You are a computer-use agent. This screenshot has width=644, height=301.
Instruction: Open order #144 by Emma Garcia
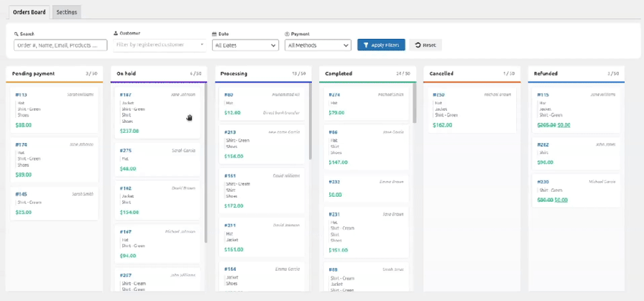(262, 277)
